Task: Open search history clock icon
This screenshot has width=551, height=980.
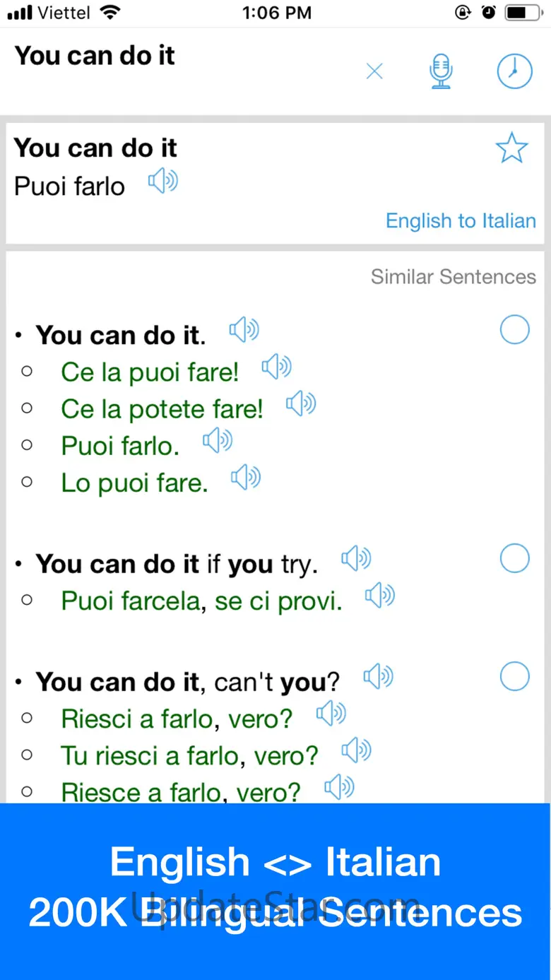Action: click(514, 71)
